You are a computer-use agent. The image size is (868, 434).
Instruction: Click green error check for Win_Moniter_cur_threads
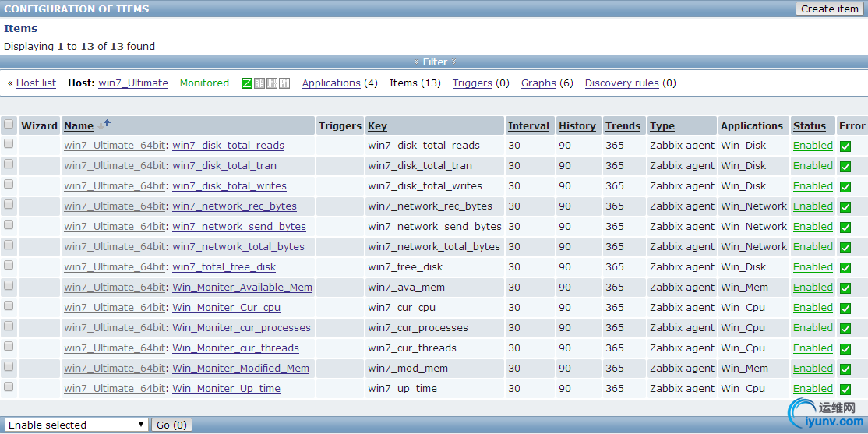(x=845, y=349)
